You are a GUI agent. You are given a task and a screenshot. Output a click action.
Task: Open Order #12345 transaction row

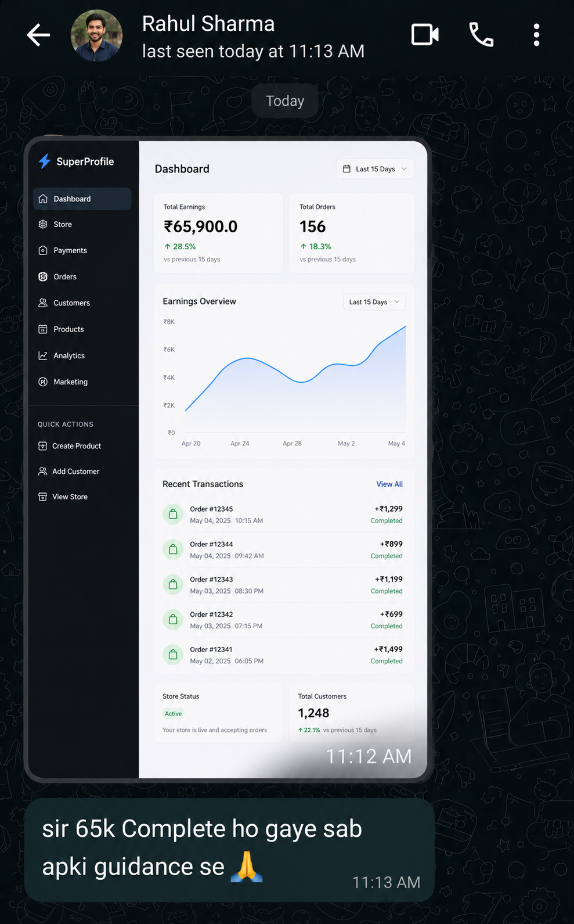(283, 515)
